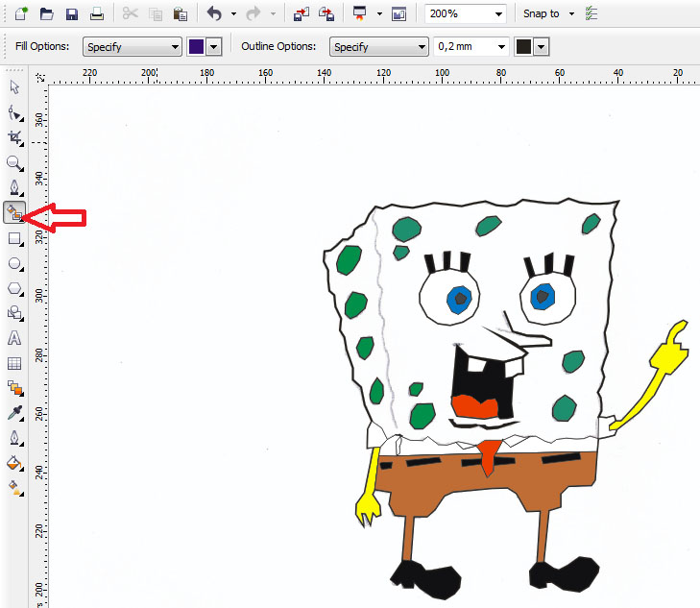The height and width of the screenshot is (608, 700).
Task: Select the Pick tool arrow
Action: click(14, 87)
